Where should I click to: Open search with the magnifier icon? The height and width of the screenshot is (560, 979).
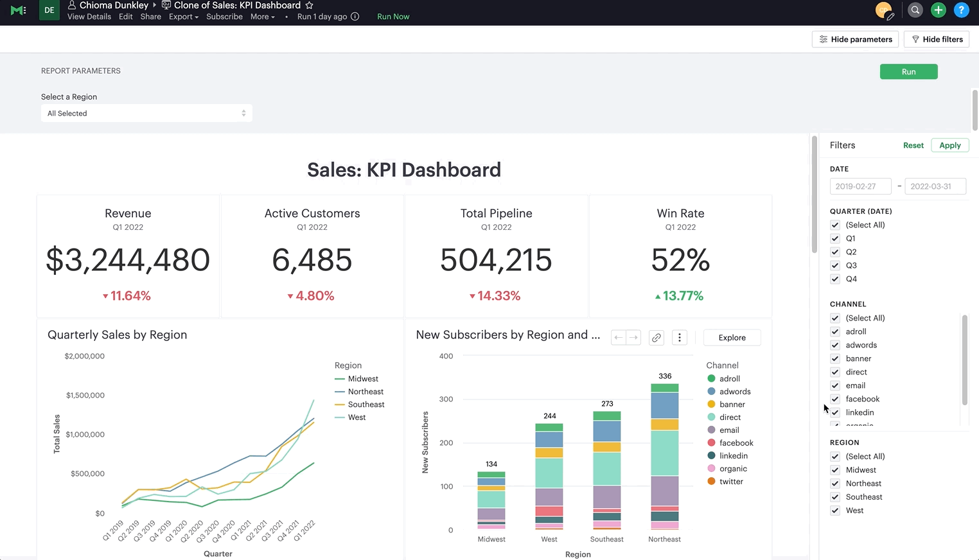pos(915,10)
